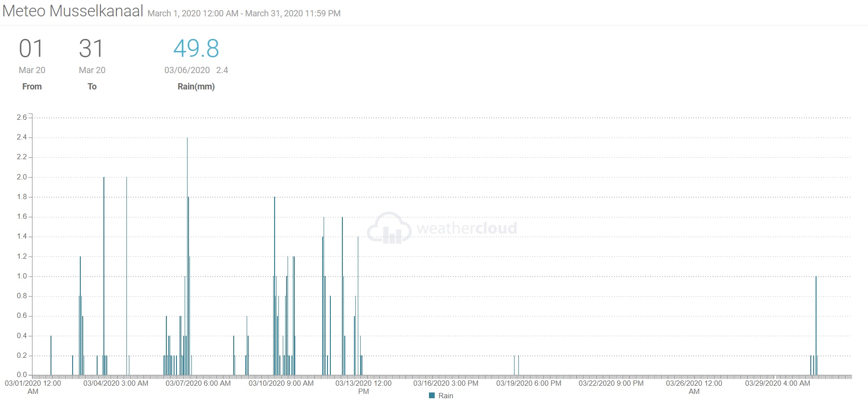Click x-axis label 03/19/2020 6:00 PM
Viewport: 868px width, 417px height.
pyautogui.click(x=528, y=383)
